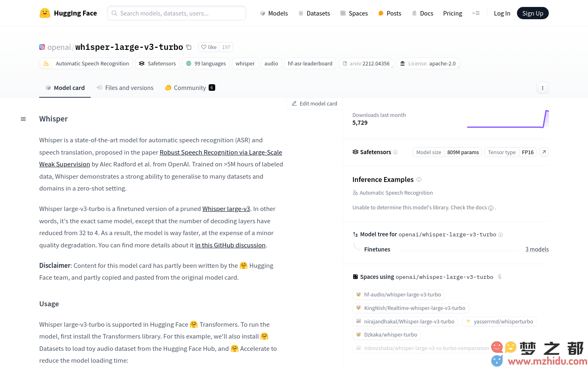
Task: Copy the model name with the copy icon
Action: 189,47
